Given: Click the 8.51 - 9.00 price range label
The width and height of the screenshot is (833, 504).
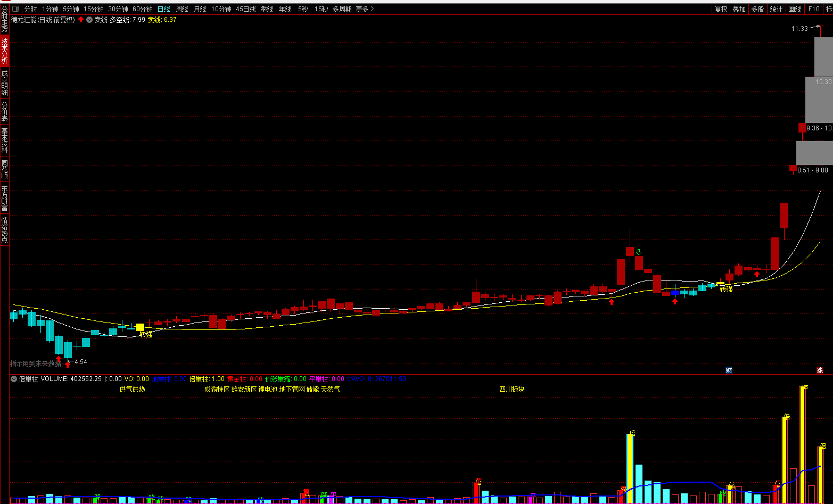Looking at the screenshot, I should click(813, 170).
